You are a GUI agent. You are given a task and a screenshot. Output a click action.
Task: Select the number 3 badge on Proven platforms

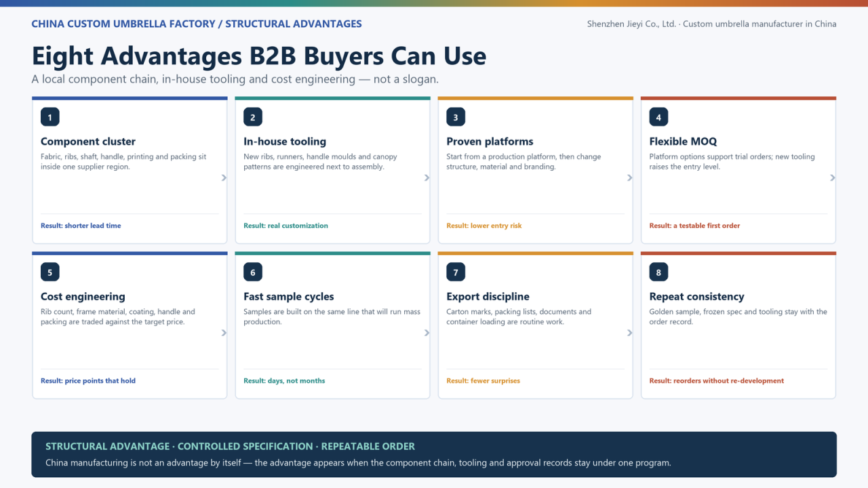pos(456,117)
